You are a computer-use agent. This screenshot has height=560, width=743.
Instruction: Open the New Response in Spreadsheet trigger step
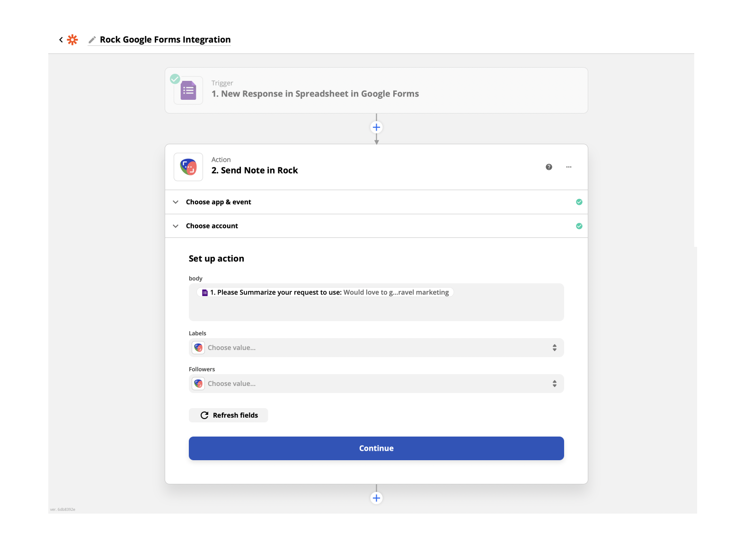376,90
